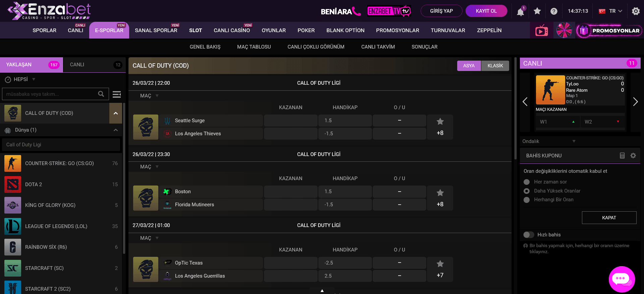Open CANLI ÇOKLU GÖRÜNÜM tab
Viewport: 644px width, 294px height.
[x=316, y=47]
